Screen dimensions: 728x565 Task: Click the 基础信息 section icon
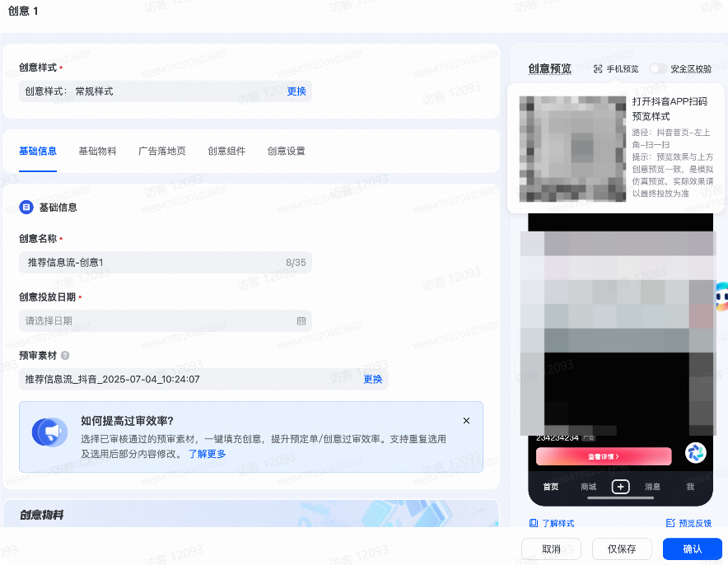[x=26, y=207]
